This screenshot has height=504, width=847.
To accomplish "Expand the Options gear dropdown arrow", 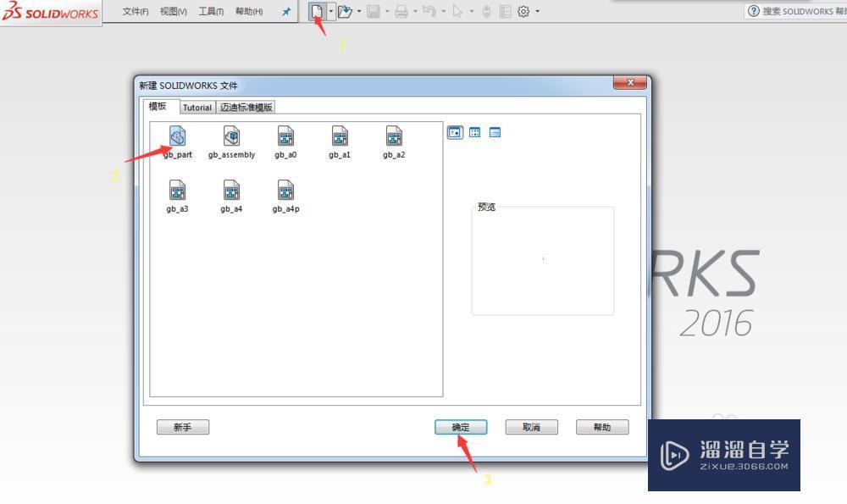I will coord(538,11).
